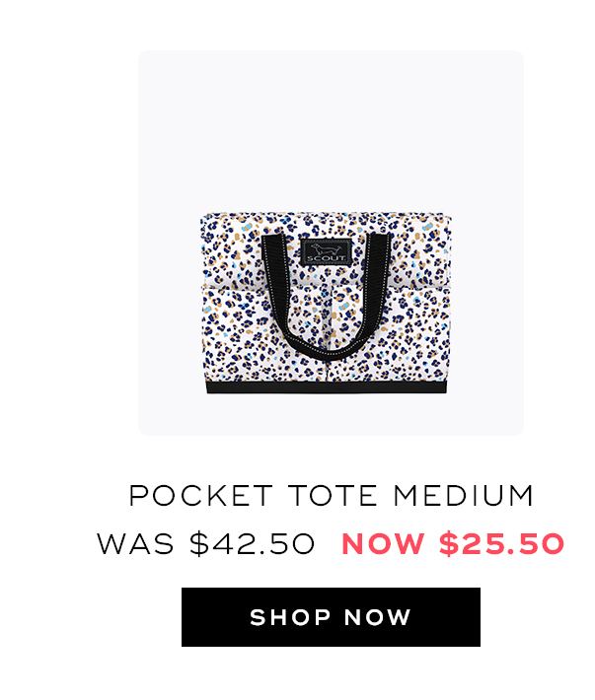The image size is (595, 700).
Task: Open the Pocket Tote Medium title link
Action: tap(331, 496)
